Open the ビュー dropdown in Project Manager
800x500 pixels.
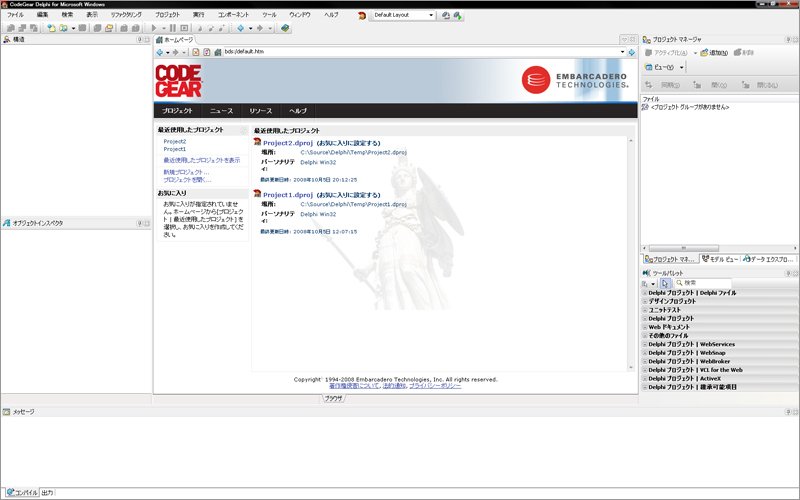(x=681, y=67)
